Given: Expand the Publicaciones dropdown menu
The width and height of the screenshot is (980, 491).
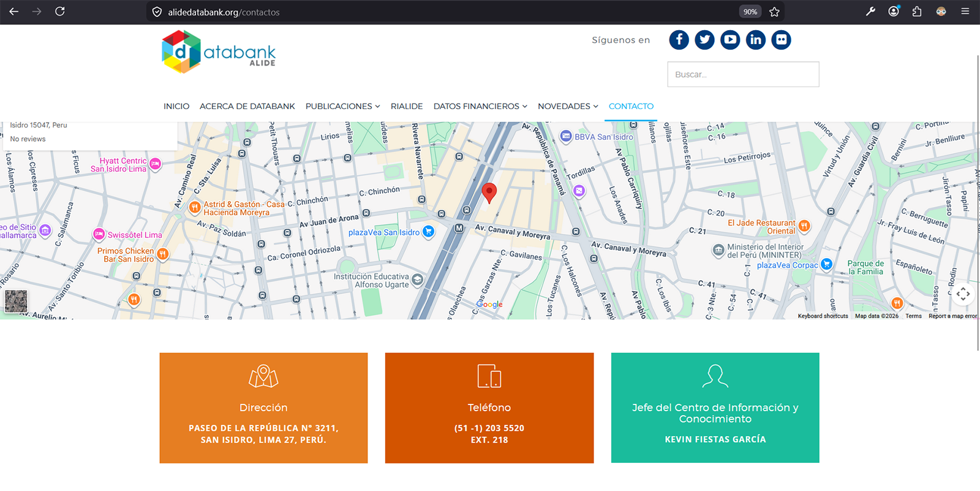Looking at the screenshot, I should (342, 106).
